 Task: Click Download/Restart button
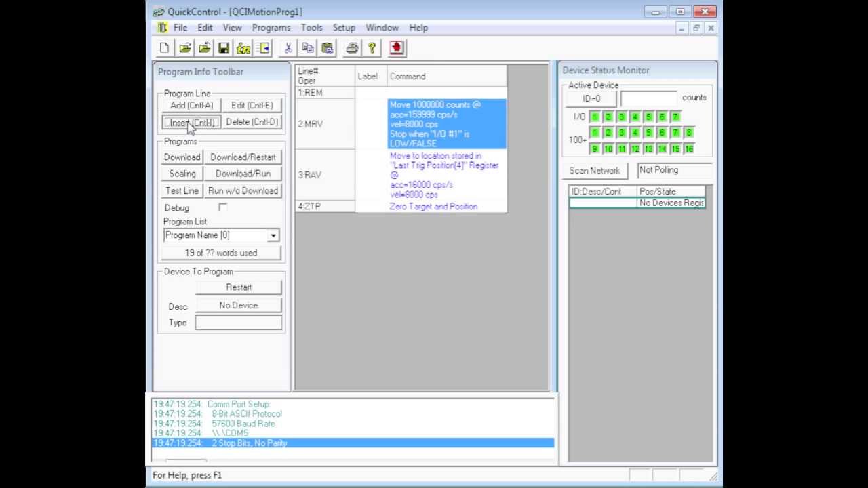243,157
